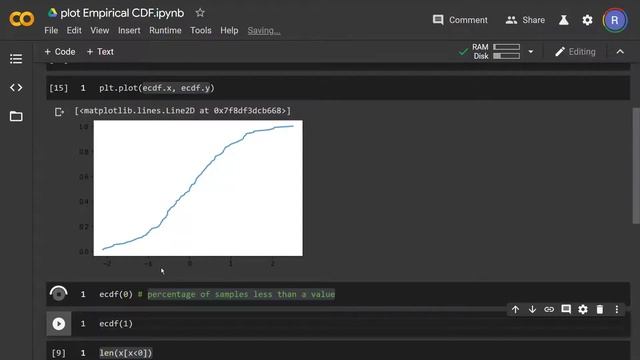Click the vertical scrollbar of the notebook
Image resolution: width=640 pixels, height=360 pixels.
pyautogui.click(x=636, y=166)
